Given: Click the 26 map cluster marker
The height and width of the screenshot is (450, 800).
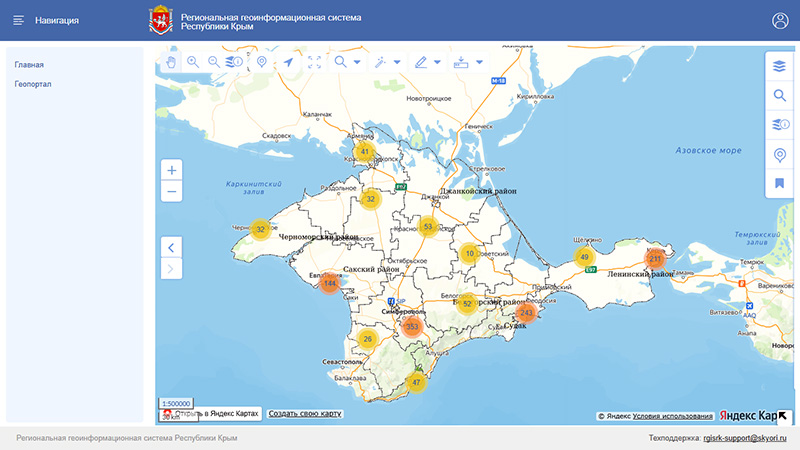Looking at the screenshot, I should [x=367, y=339].
